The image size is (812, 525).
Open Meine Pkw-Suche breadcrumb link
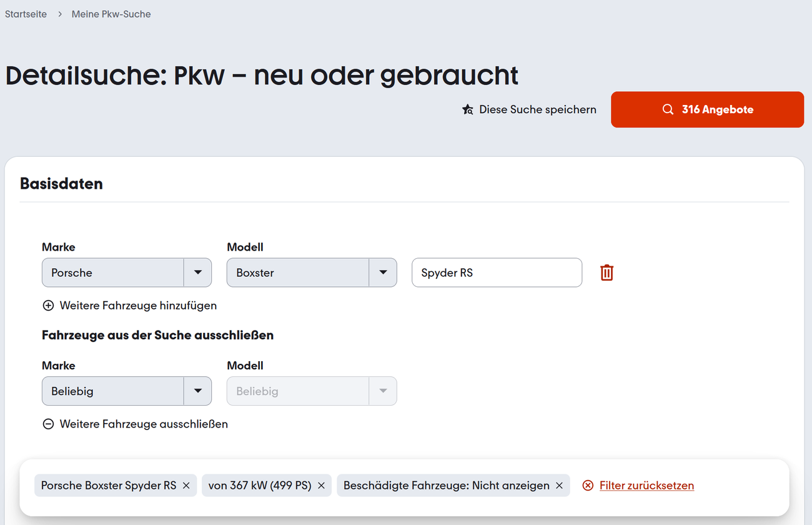tap(111, 14)
